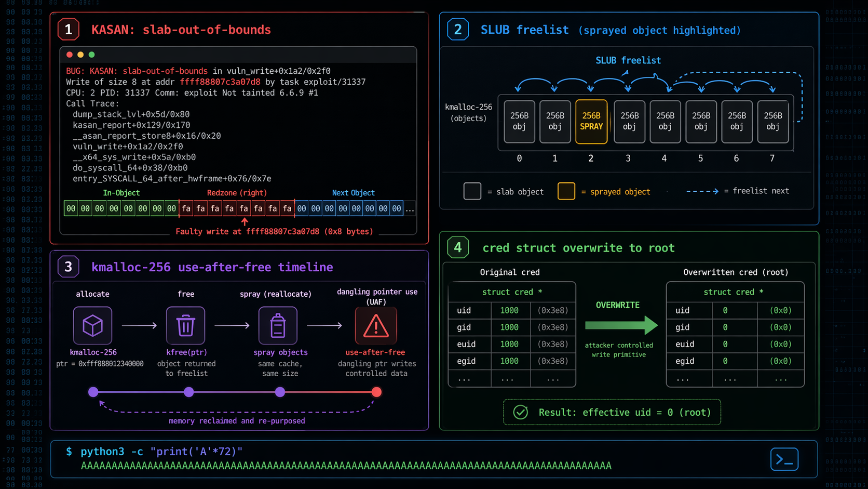Click the sprayed object legend swatch
Image resolution: width=868 pixels, height=489 pixels.
click(566, 191)
